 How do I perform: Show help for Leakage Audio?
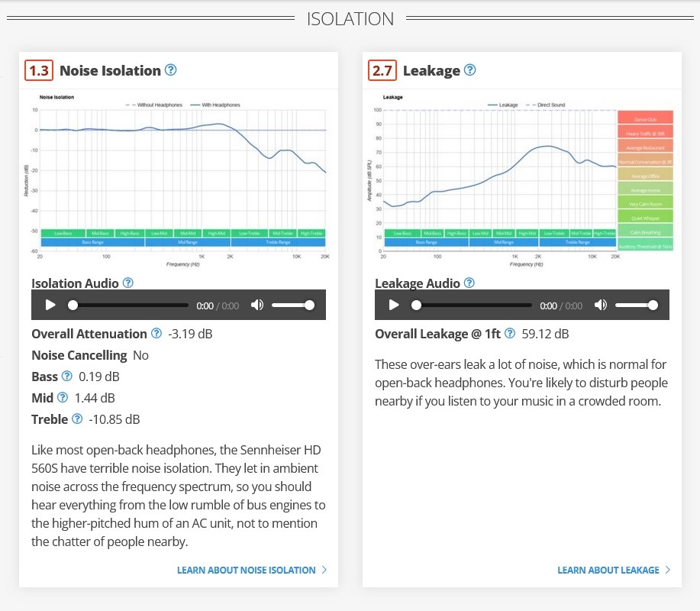click(x=469, y=283)
